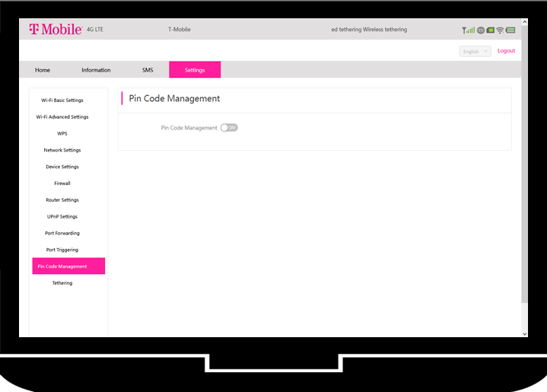The image size is (547, 392).
Task: Click the green SIM card status icon
Action: click(x=491, y=30)
